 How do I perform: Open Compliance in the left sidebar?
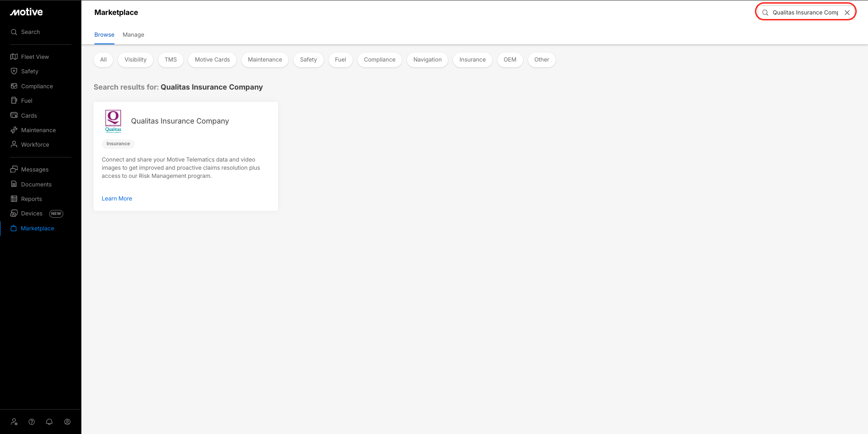tap(32, 86)
